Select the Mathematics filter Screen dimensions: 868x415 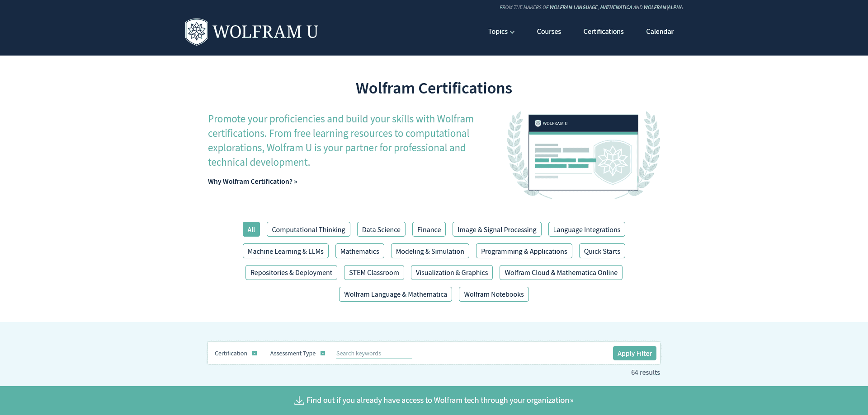pos(360,251)
